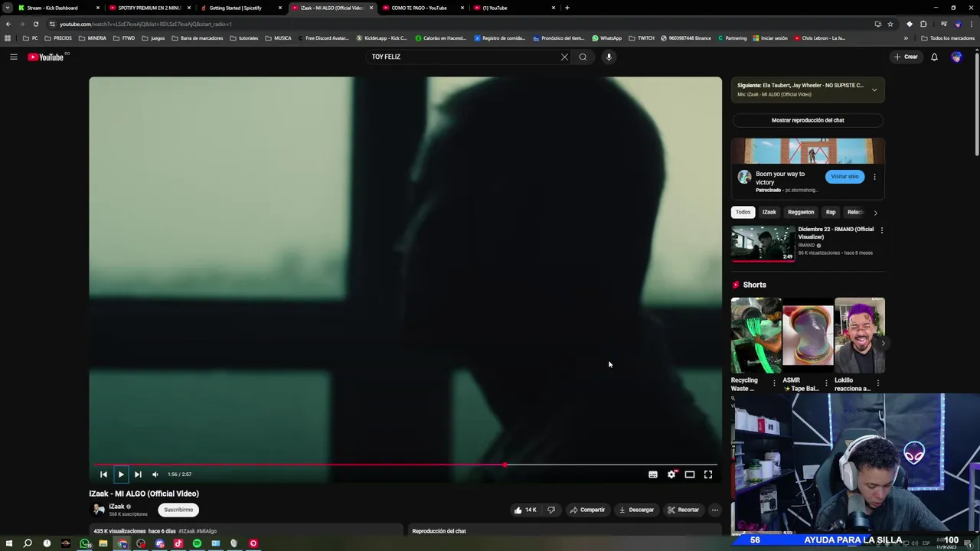The height and width of the screenshot is (551, 980).
Task: Open WhatsApp from the taskbar
Action: click(x=84, y=543)
